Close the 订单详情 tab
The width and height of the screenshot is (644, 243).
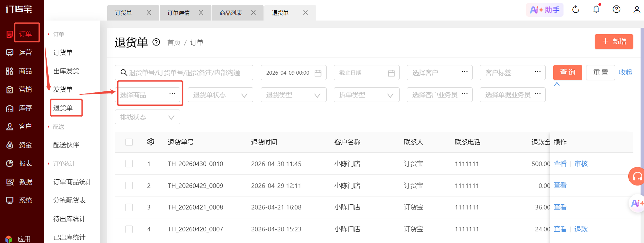(x=201, y=13)
